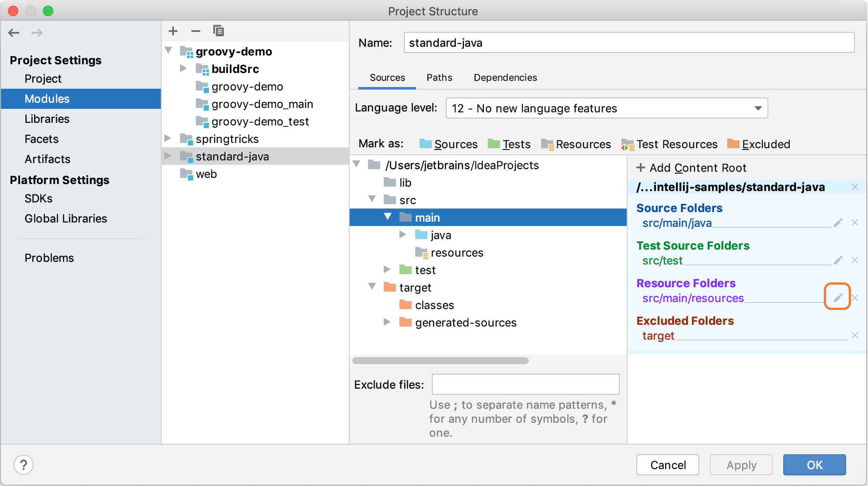Click the edit icon for src/main/resources
This screenshot has height=487, width=868.
(837, 297)
